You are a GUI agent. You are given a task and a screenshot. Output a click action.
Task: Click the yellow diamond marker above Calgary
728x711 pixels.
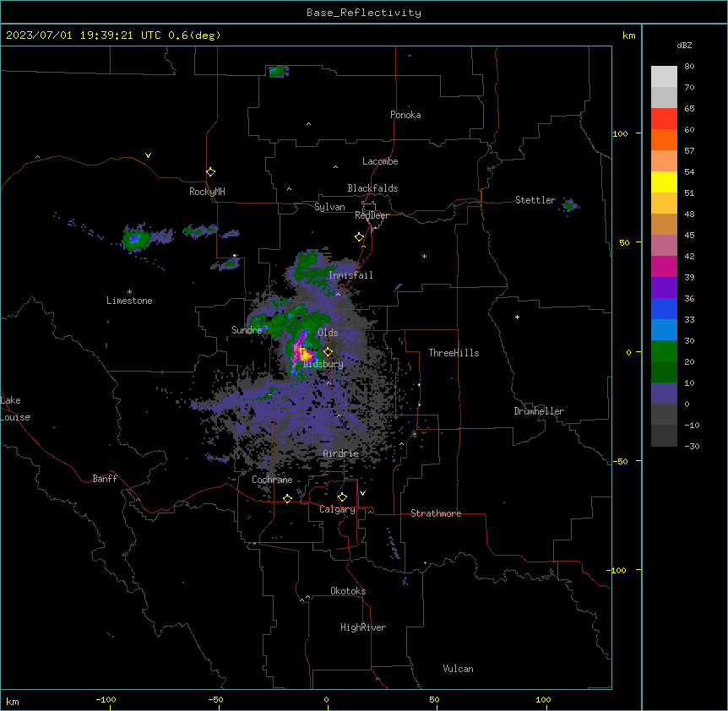tap(342, 497)
